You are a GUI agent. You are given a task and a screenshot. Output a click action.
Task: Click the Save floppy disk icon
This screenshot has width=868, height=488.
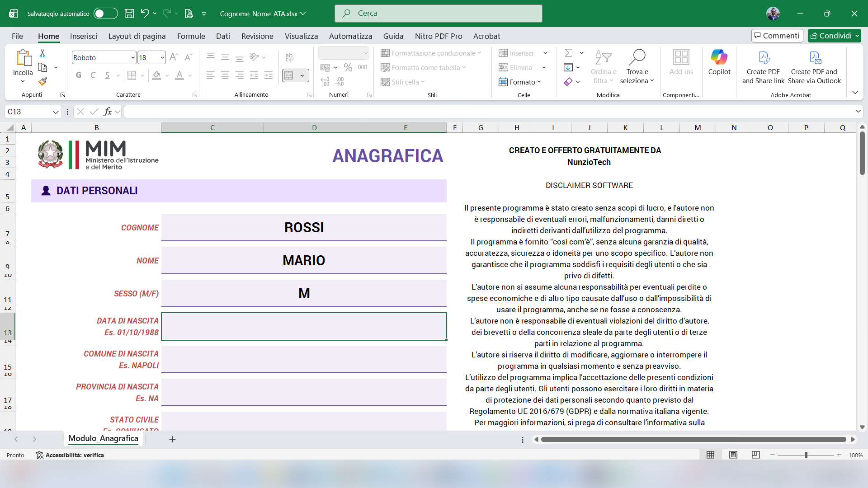[x=129, y=14]
